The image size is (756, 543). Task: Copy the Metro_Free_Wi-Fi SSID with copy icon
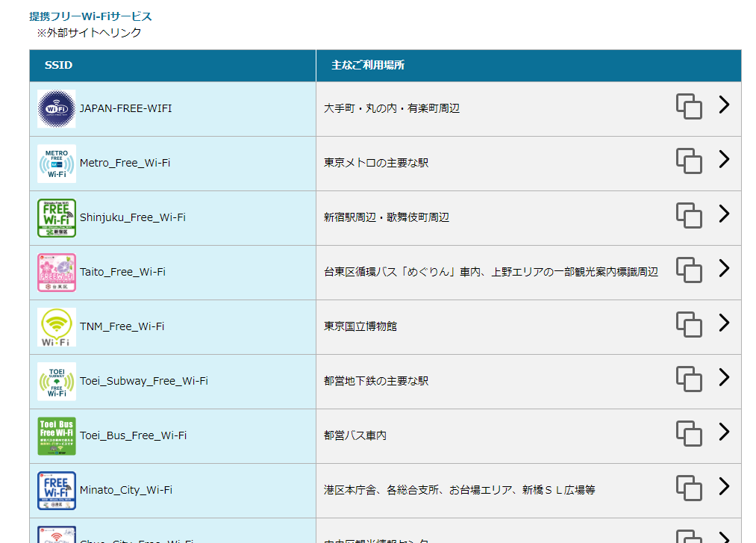pos(689,161)
